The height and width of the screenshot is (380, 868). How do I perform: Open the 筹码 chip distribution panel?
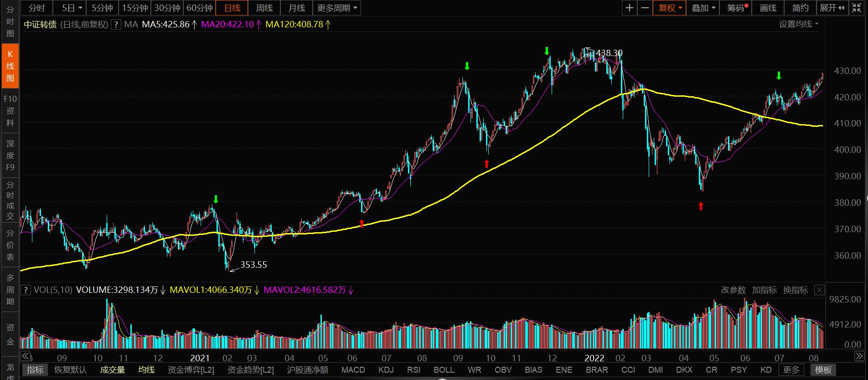(x=735, y=8)
